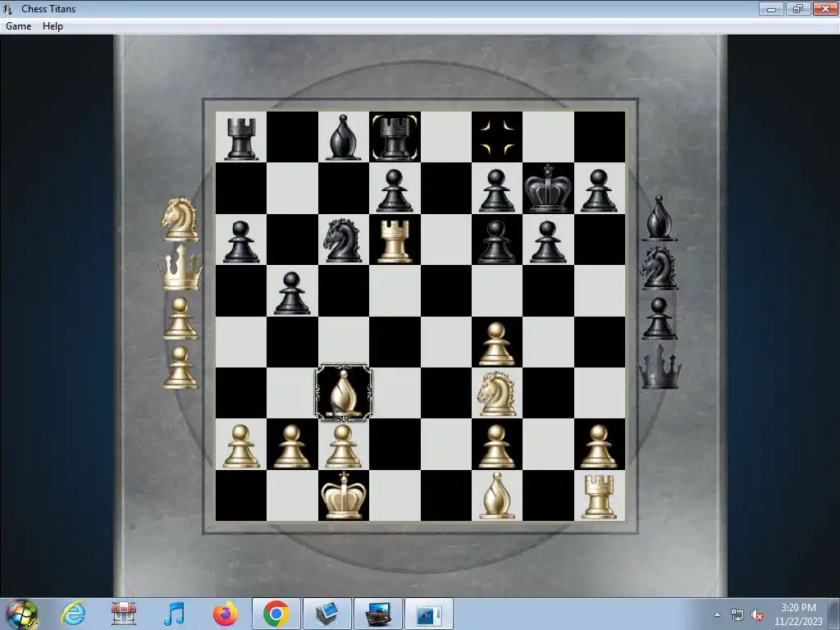
Task: Launch Internet Explorer from the taskbar
Action: point(73,614)
